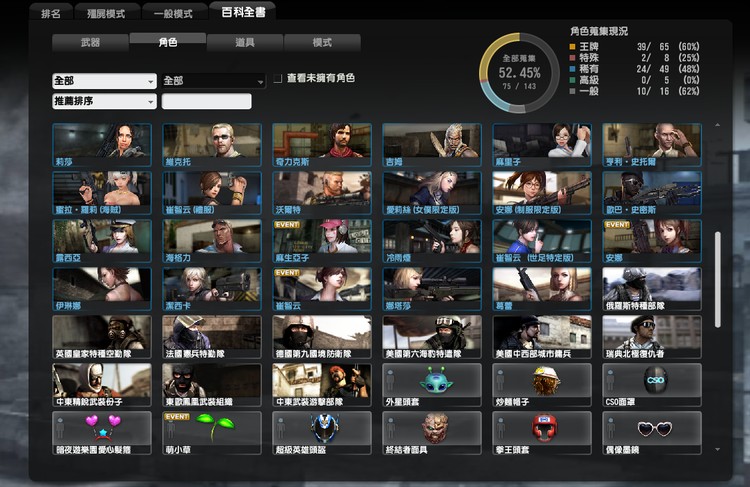The image size is (750, 487).
Task: Select the 崔智云 (禮服) character card
Action: click(x=212, y=193)
